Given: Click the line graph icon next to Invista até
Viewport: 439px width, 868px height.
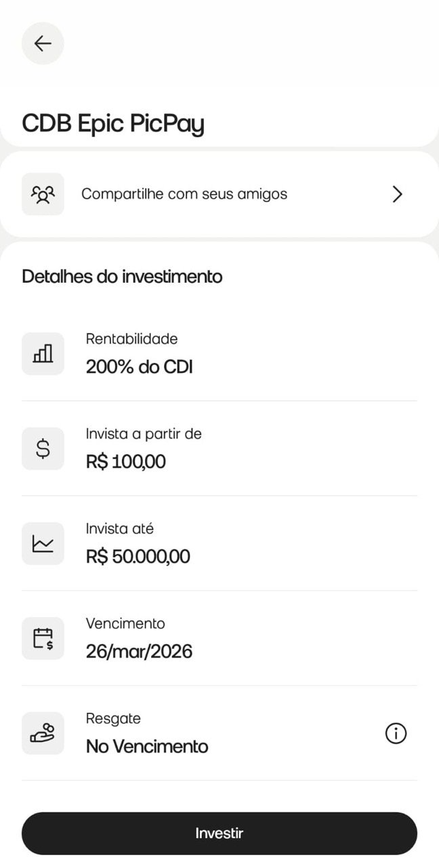Looking at the screenshot, I should pos(43,543).
